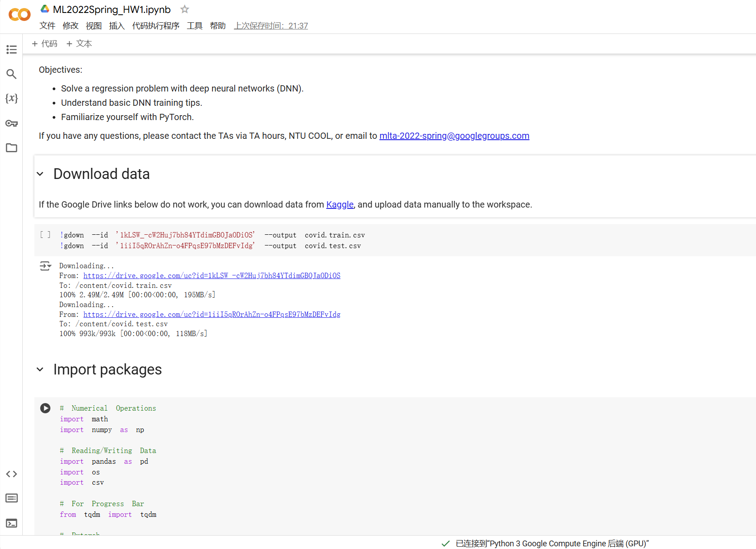Open the secrets key panel

coord(12,123)
